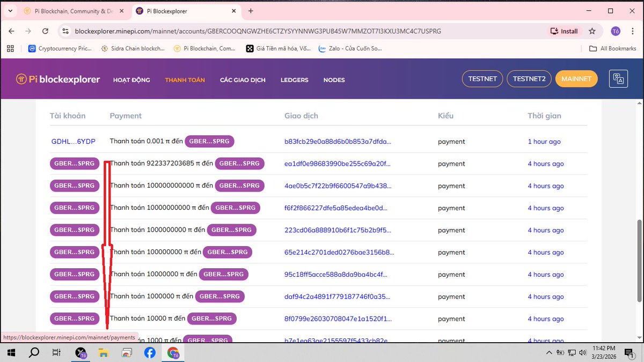The height and width of the screenshot is (362, 644).
Task: Open transaction f6f2f866227dfe5a85edea4be0d...
Action: point(335,208)
